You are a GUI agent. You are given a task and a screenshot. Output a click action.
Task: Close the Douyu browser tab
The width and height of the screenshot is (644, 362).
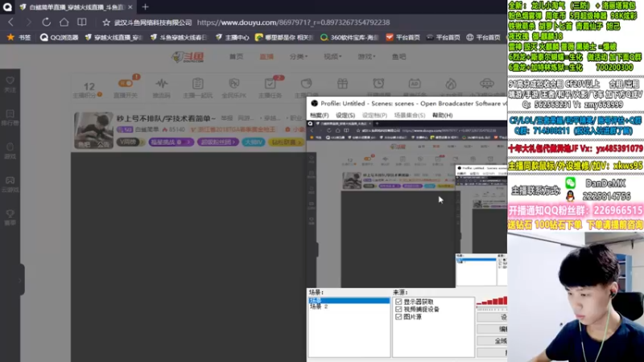pyautogui.click(x=130, y=7)
